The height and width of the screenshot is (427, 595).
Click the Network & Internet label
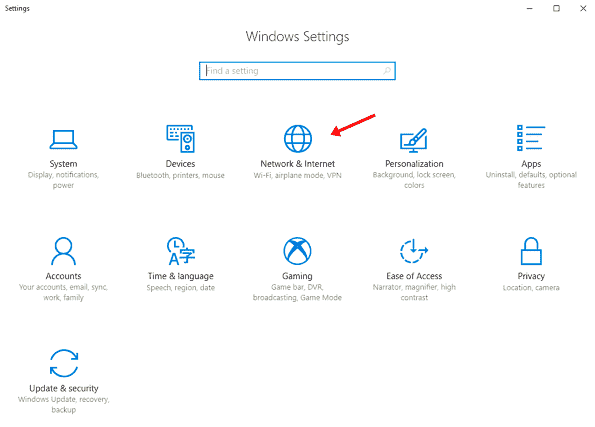(x=298, y=164)
